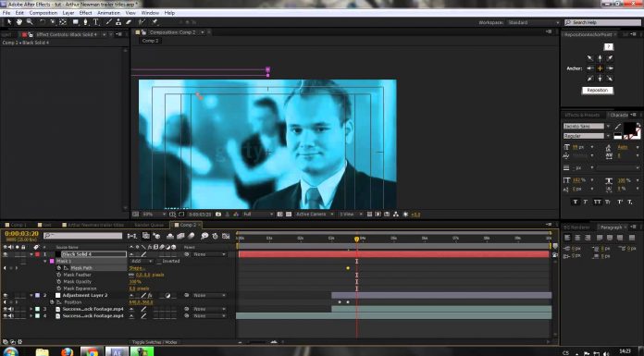Open the Layer menu

click(68, 13)
